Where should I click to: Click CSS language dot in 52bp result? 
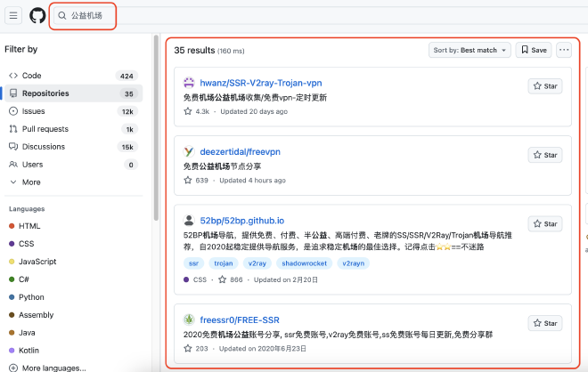(186, 279)
